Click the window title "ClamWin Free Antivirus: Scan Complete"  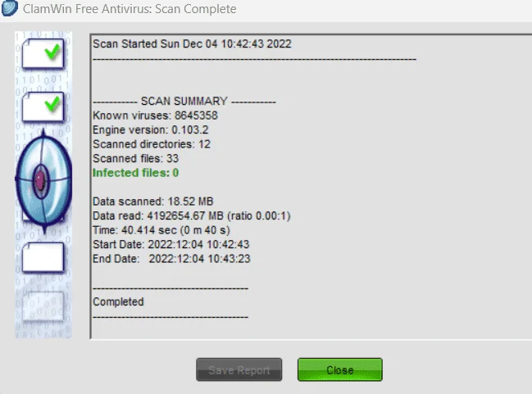point(130,9)
